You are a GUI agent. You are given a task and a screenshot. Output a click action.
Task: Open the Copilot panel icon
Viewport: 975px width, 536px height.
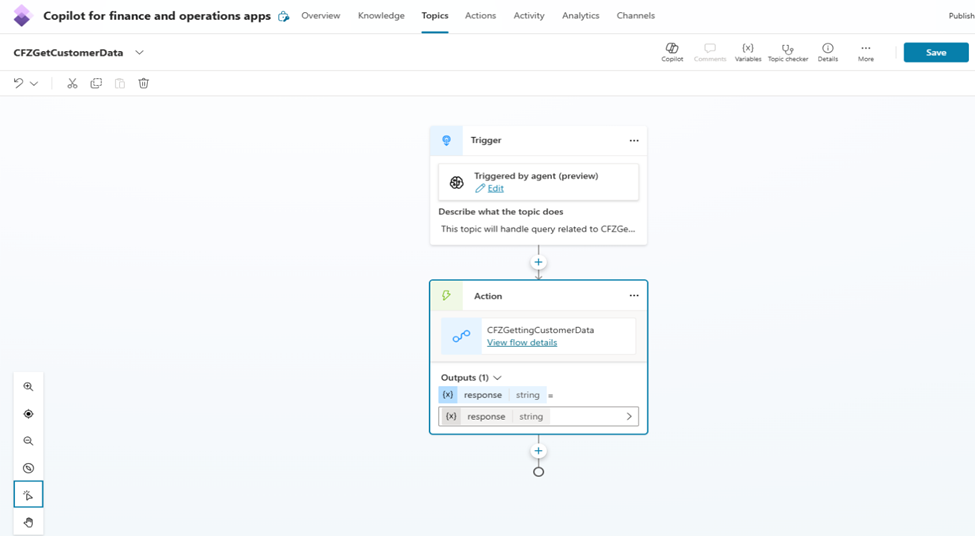point(672,52)
